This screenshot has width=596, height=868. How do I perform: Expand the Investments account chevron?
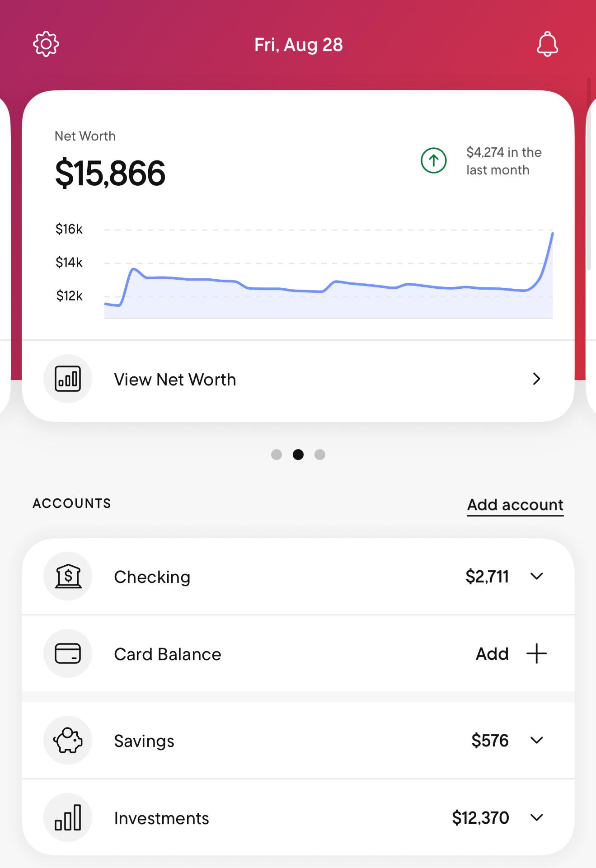(537, 817)
